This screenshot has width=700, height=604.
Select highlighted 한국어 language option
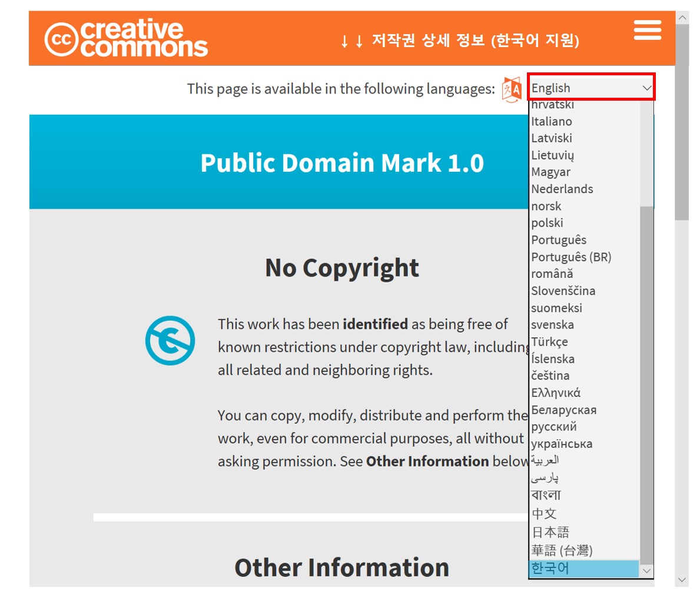tap(584, 569)
